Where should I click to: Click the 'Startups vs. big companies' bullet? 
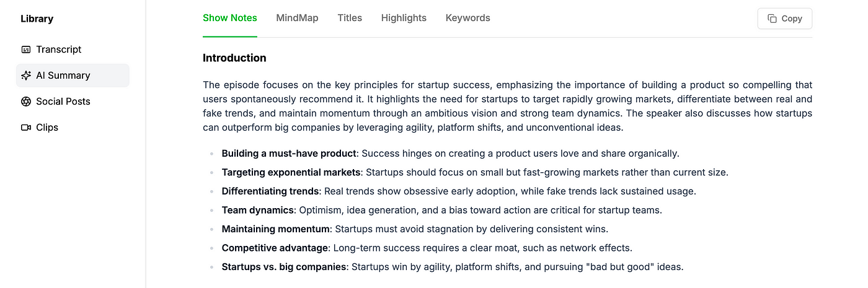(x=453, y=268)
